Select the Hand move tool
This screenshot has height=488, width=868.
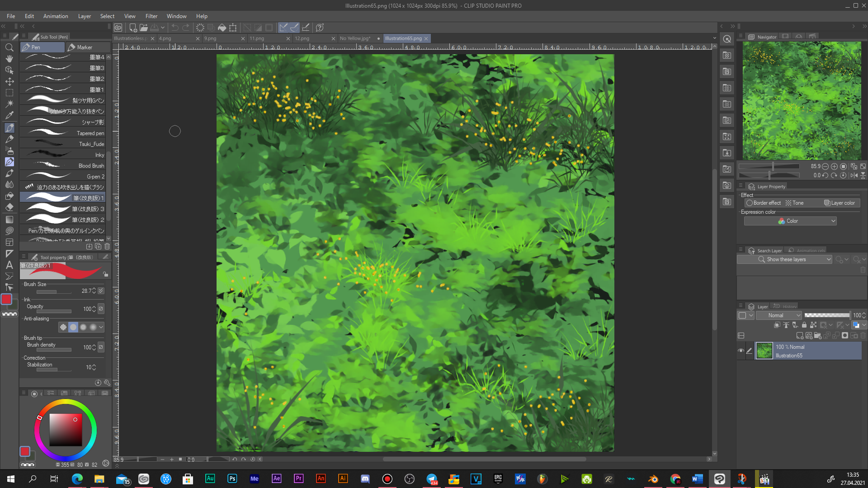(x=9, y=59)
